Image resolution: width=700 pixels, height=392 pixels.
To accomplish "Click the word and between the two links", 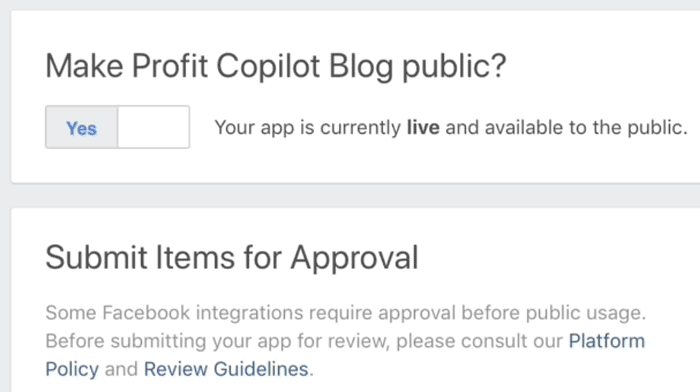I will tap(121, 370).
